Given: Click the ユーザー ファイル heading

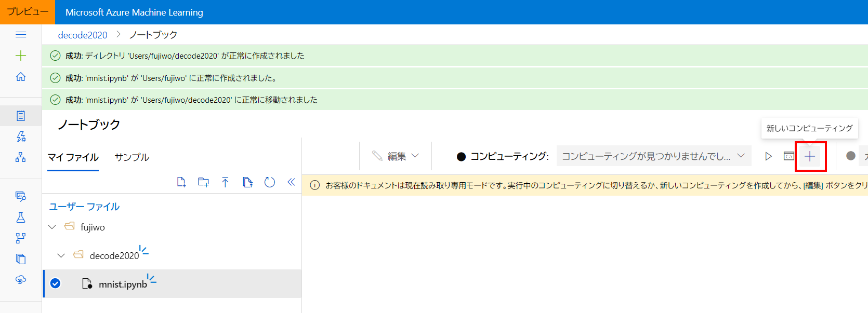Looking at the screenshot, I should coord(84,207).
